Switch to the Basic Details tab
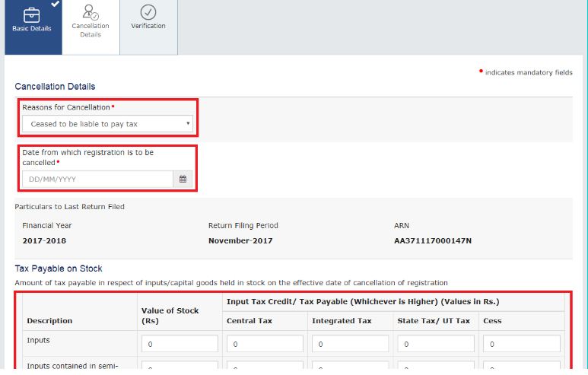This screenshot has height=375, width=588. 32,28
